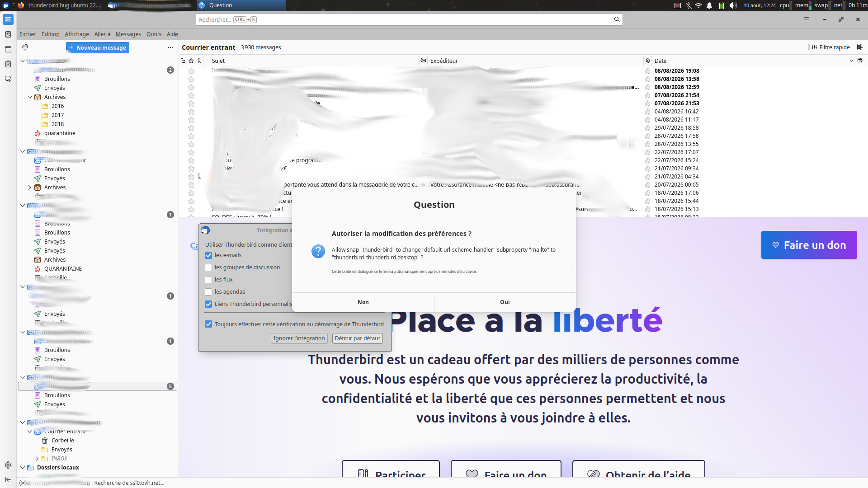Image resolution: width=868 pixels, height=488 pixels.
Task: Focus the Rechercher search field
Action: (409, 19)
